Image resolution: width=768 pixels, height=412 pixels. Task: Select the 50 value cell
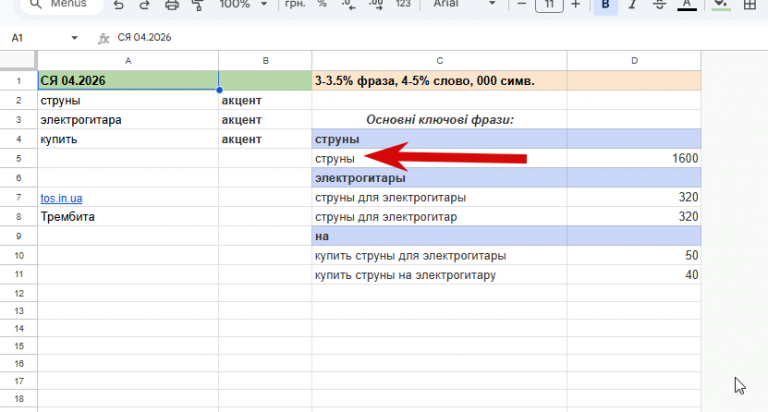click(x=634, y=255)
